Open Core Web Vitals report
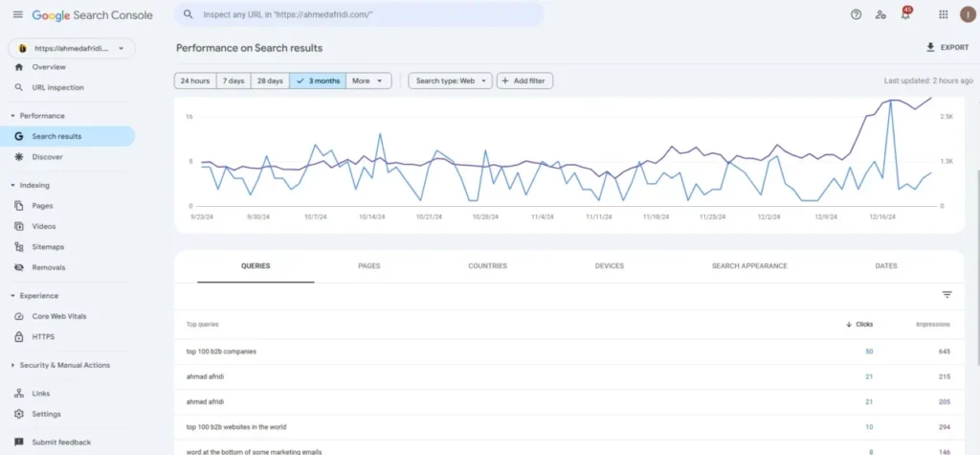This screenshot has width=980, height=455. coord(58,316)
